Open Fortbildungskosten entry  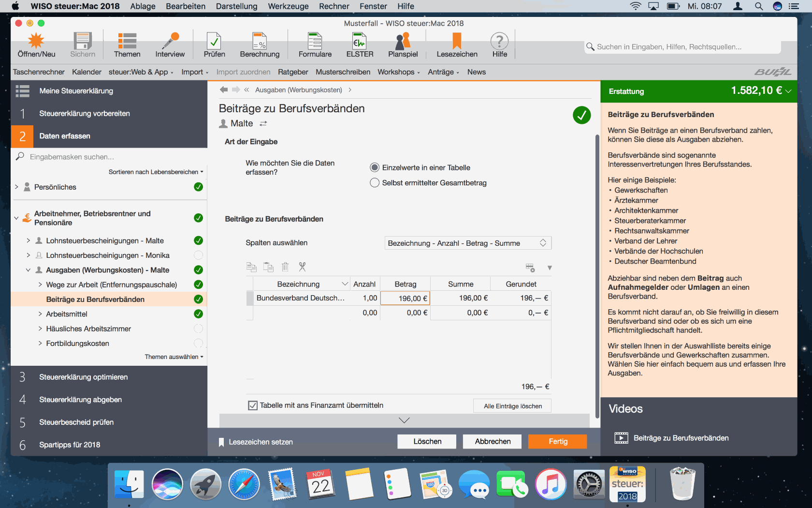(77, 344)
